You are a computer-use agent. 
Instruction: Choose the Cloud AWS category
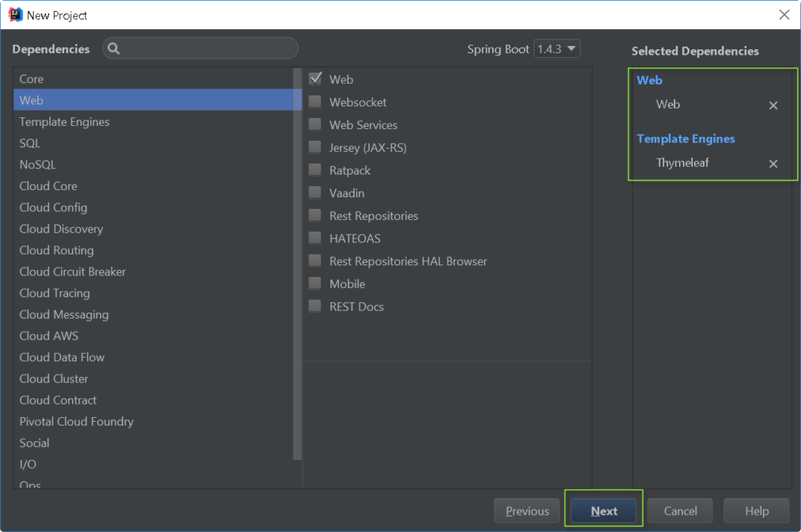click(154, 336)
